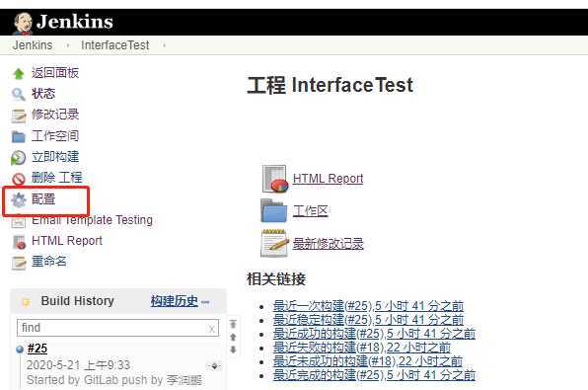The width and height of the screenshot is (588, 390).
Task: Jump to top of build history arrow
Action: (233, 324)
